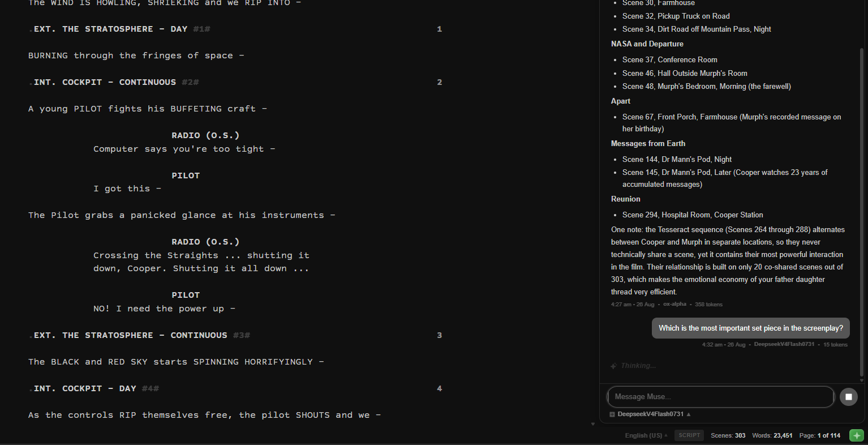868x445 pixels.
Task: Click the 'Scene 32, Pickup Truck on Road' item
Action: [x=676, y=16]
